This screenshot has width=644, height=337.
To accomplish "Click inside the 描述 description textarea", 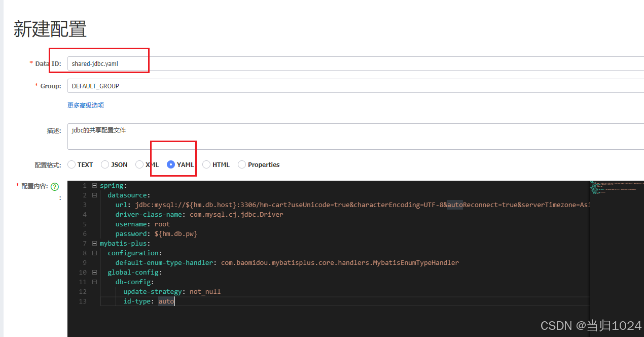I will click(x=355, y=137).
